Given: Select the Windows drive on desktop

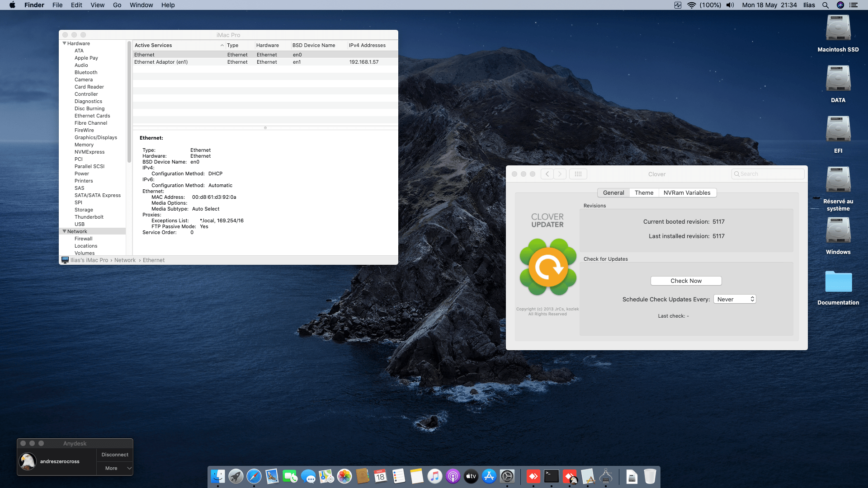Looking at the screenshot, I should tap(838, 231).
